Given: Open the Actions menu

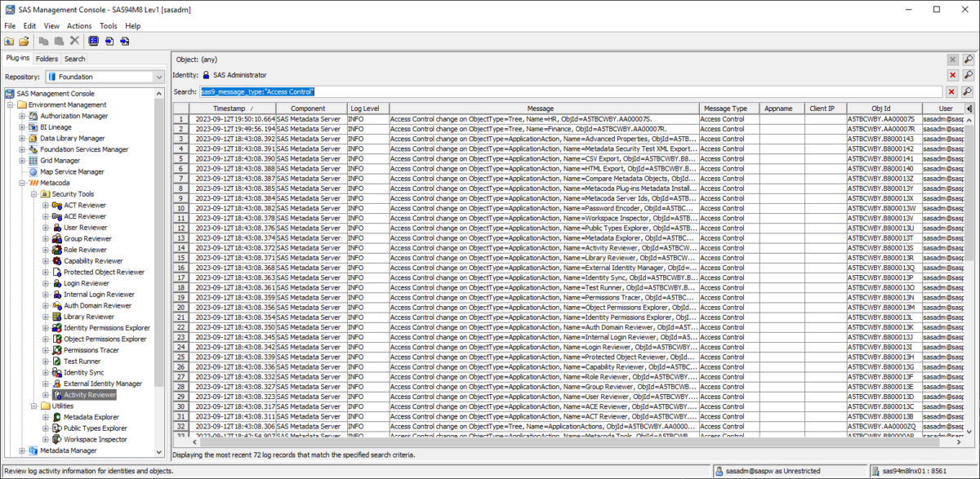Looking at the screenshot, I should click(79, 26).
